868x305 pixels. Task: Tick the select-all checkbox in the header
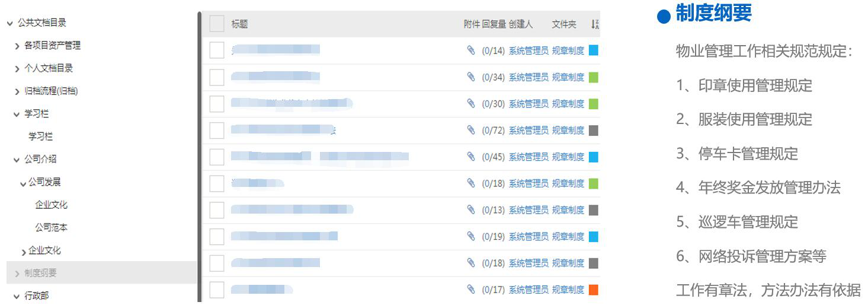point(217,24)
